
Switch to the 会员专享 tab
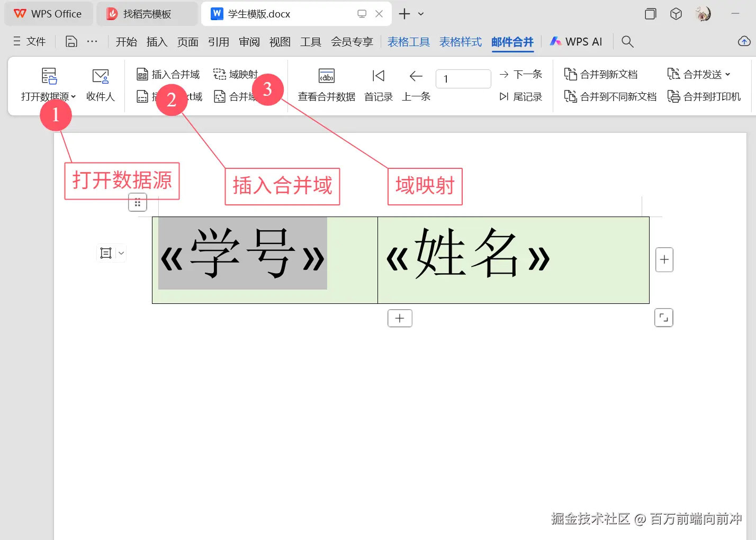point(352,42)
